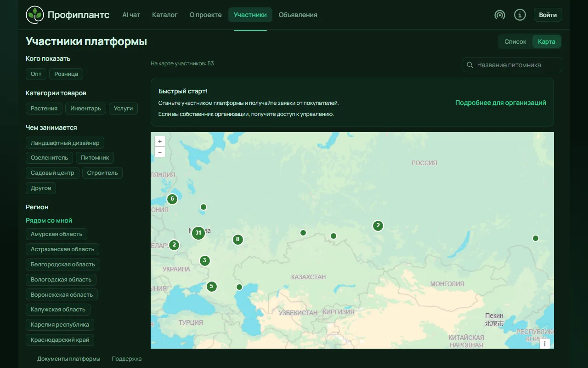Click the single marker near Mongolia's far east
The image size is (588, 368).
click(536, 238)
